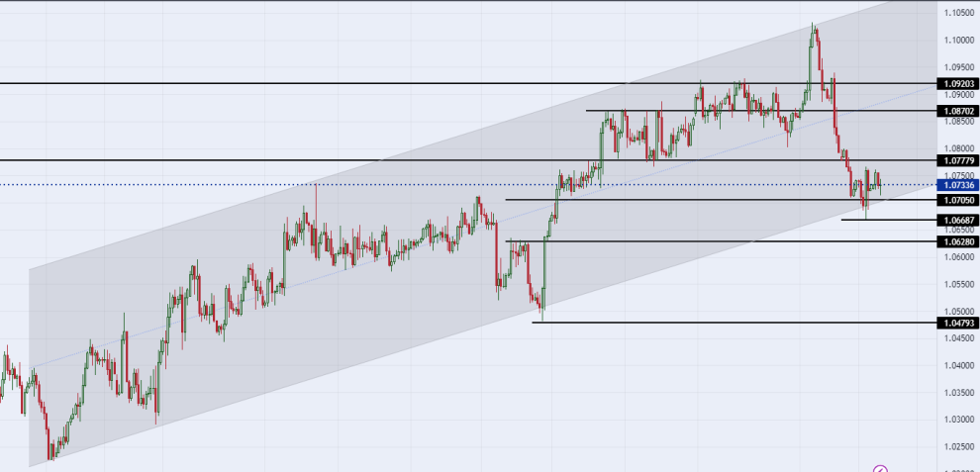Viewport: 980px width, 472px height.
Task: Select the 1.04793 price label
Action: click(959, 323)
